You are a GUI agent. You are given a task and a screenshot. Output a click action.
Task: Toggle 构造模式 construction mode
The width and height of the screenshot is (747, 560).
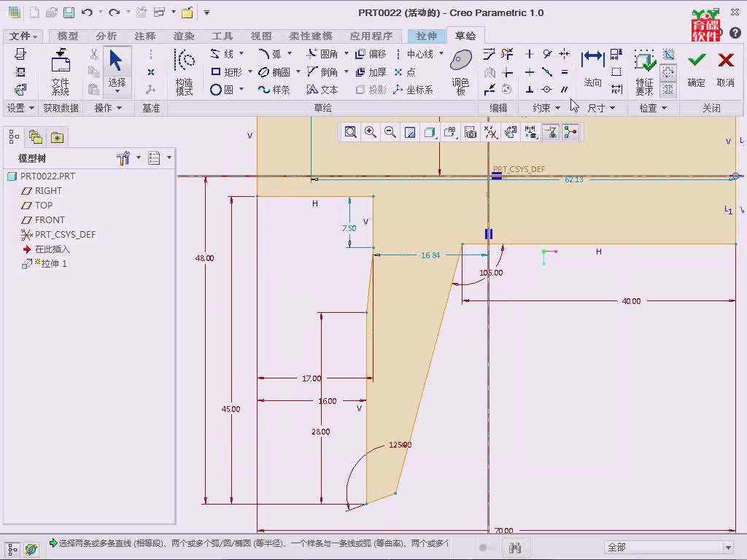click(x=185, y=72)
